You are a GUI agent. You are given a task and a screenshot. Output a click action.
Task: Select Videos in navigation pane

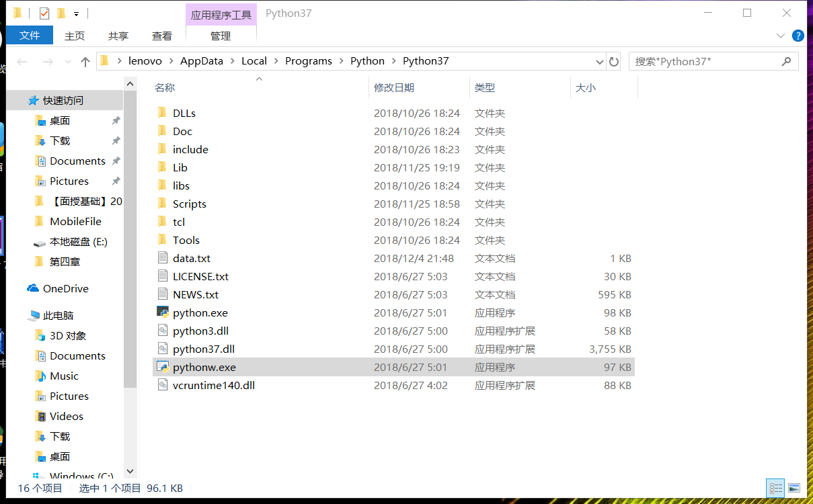click(x=67, y=416)
